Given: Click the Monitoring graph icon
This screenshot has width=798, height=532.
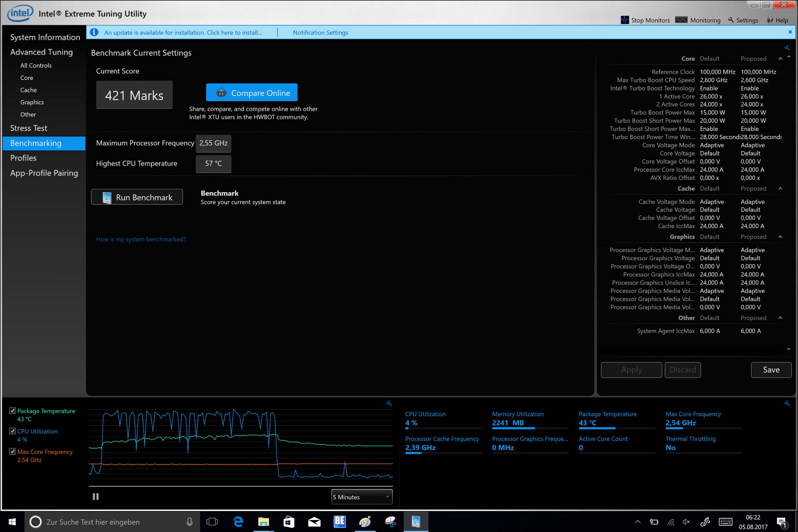Looking at the screenshot, I should coord(681,20).
